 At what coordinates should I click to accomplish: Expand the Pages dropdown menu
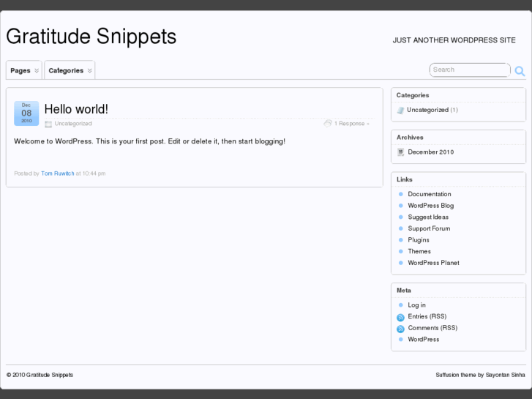click(24, 70)
